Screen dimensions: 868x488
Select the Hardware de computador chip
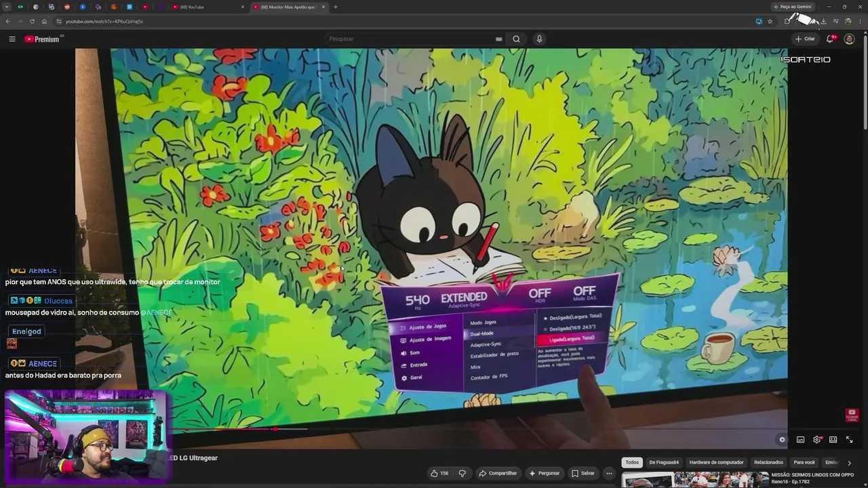click(x=716, y=462)
